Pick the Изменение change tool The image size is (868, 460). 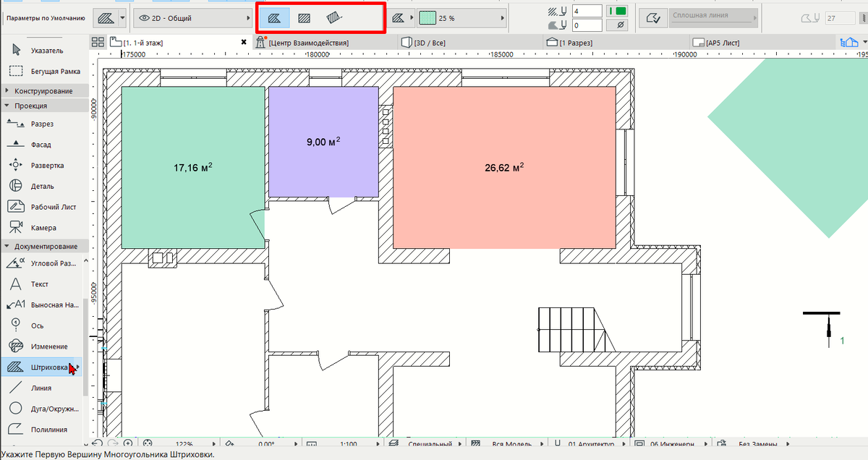tap(42, 346)
